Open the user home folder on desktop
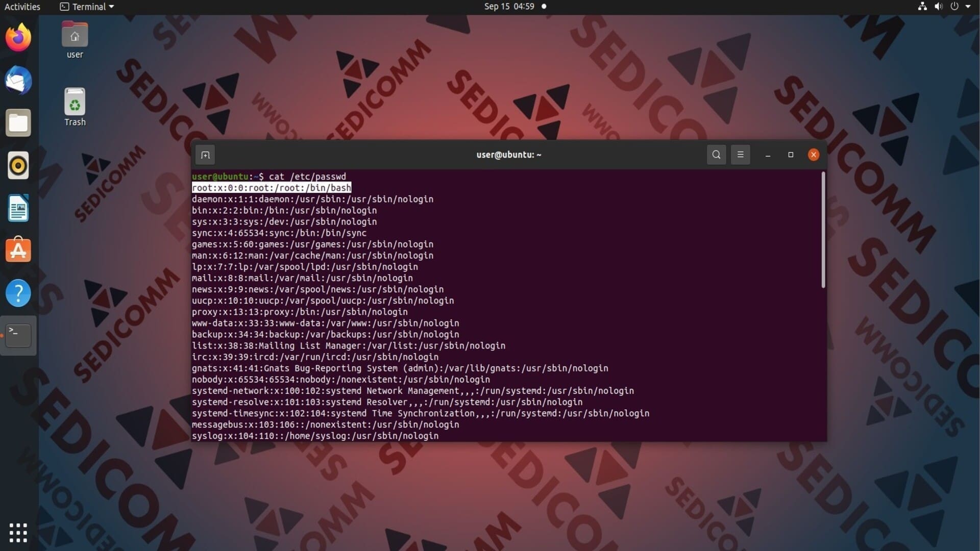 [75, 40]
